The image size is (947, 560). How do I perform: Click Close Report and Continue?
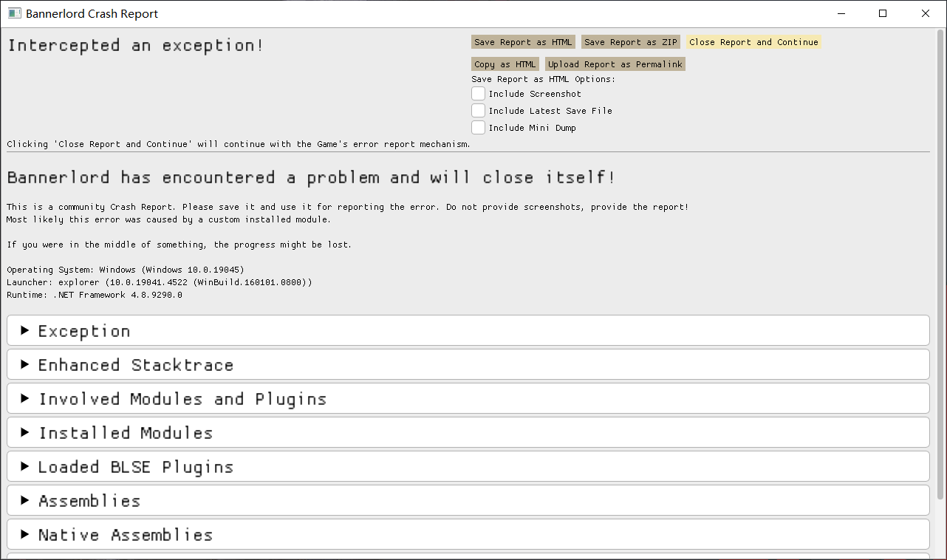[753, 42]
